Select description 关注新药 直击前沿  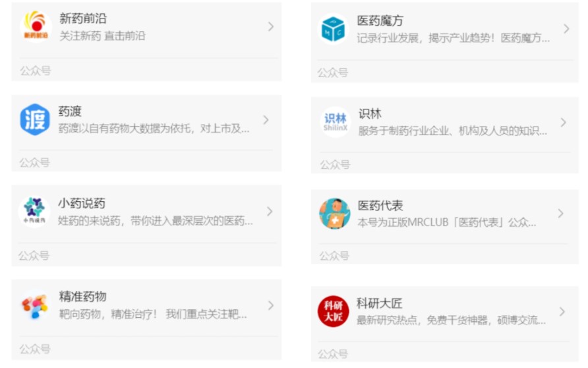102,36
